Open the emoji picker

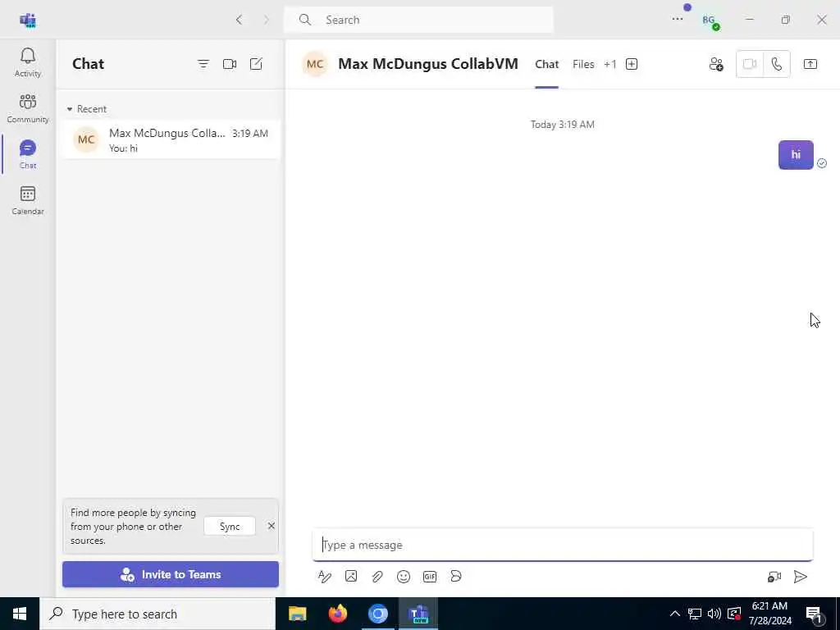pyautogui.click(x=404, y=577)
